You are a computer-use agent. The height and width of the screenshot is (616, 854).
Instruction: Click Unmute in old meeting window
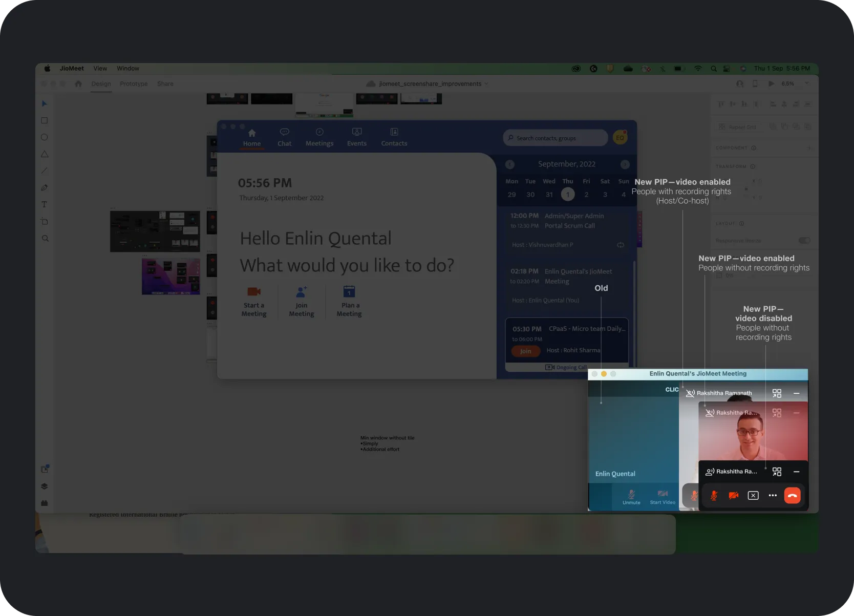(631, 497)
